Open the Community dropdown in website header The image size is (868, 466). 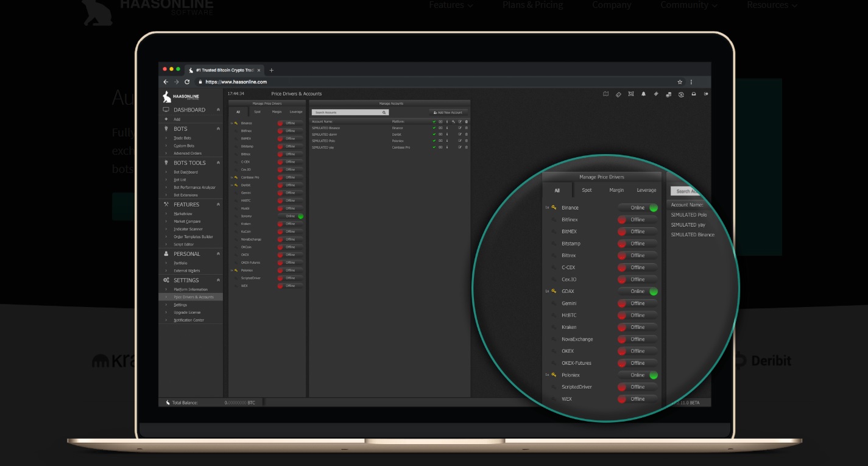point(689,5)
